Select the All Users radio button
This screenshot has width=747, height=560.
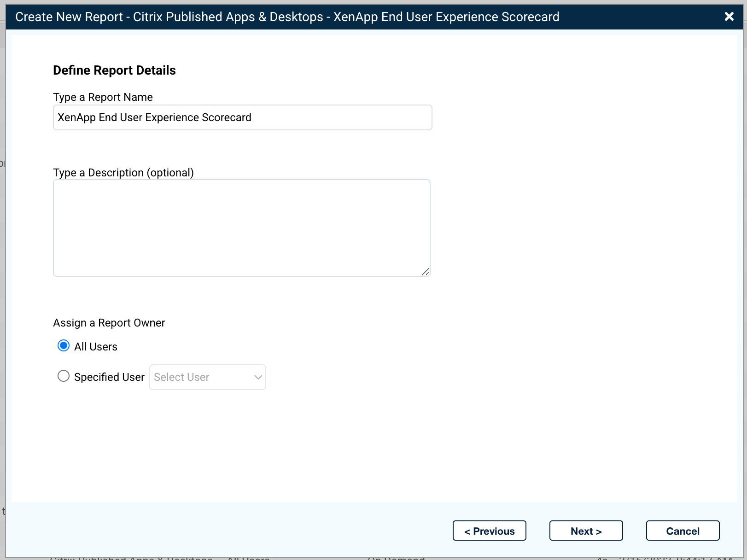64,346
